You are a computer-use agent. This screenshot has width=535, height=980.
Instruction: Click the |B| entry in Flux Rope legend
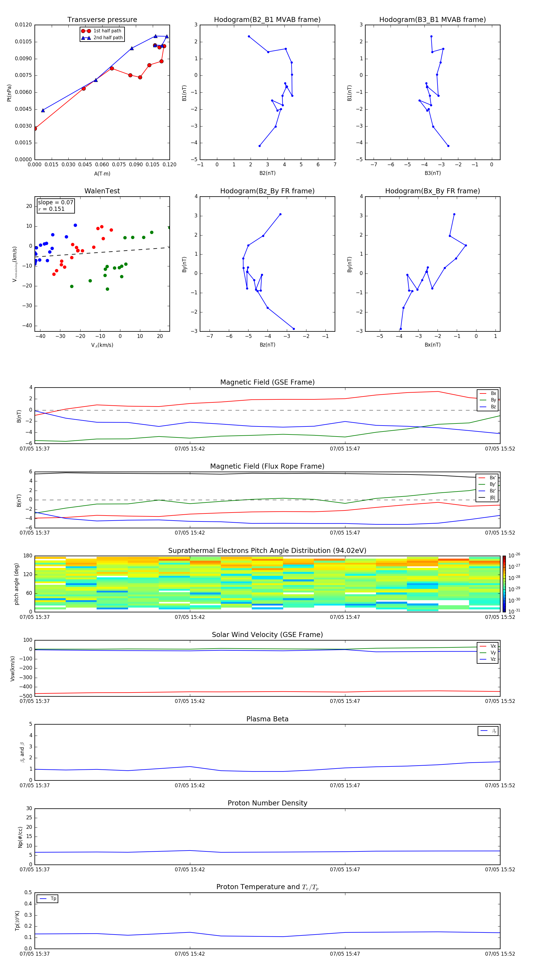click(x=487, y=498)
